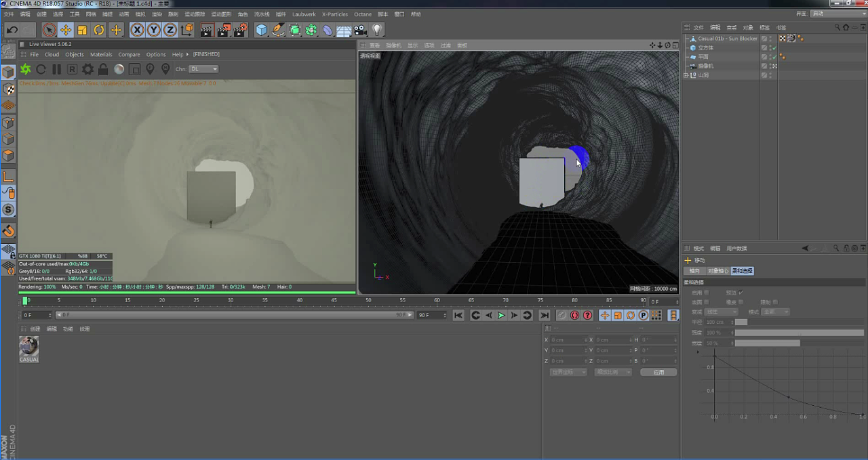Open Live Viewer settings gear
The image size is (868, 460).
pyautogui.click(x=87, y=69)
